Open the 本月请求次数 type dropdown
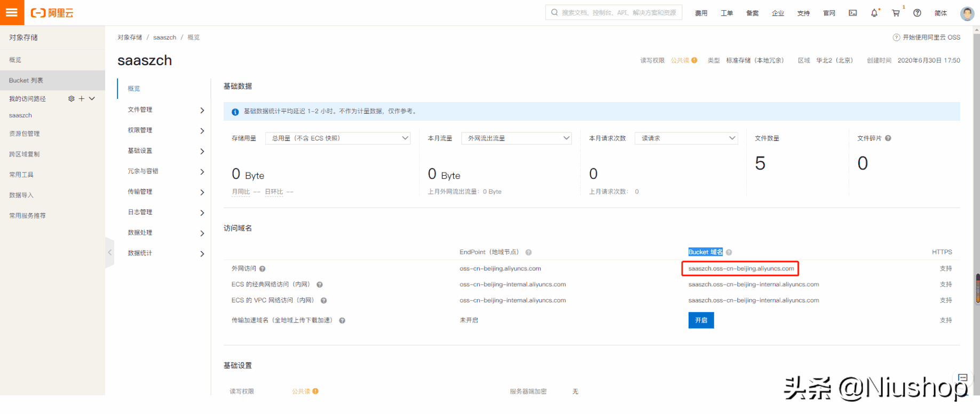This screenshot has height=414, width=980. pyautogui.click(x=686, y=138)
